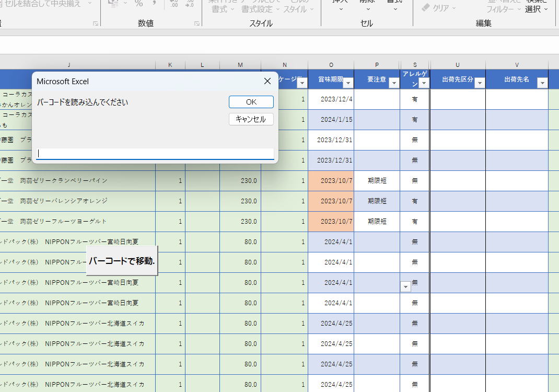Select 230.0 in the クランベリーパイン row
559x392 pixels.
coord(240,181)
